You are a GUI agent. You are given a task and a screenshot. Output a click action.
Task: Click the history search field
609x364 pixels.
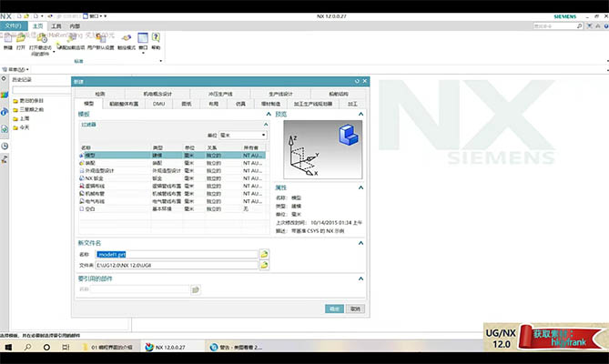click(x=42, y=90)
